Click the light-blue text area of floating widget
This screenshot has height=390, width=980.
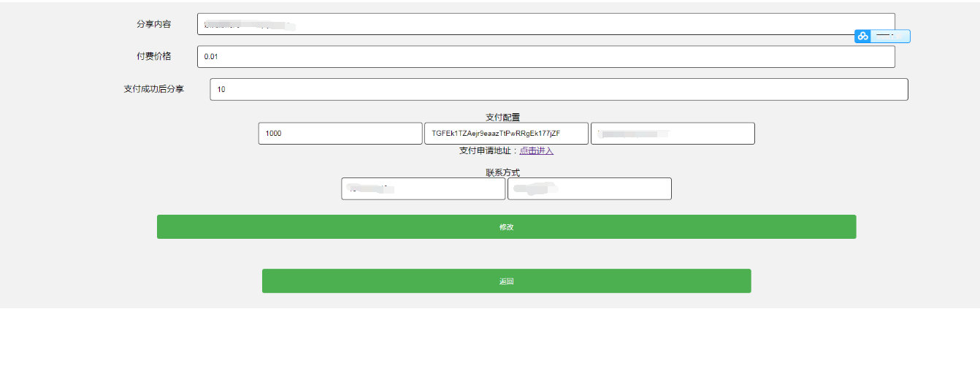click(890, 36)
